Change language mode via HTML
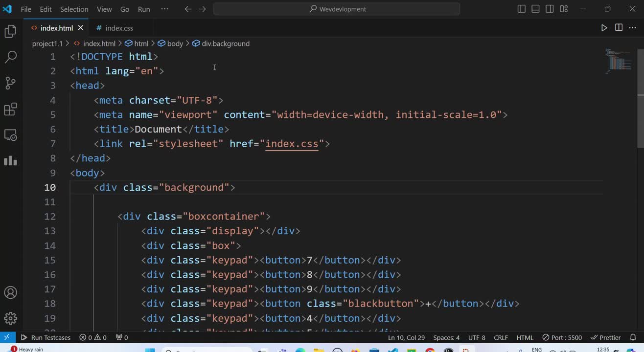 [x=525, y=337]
